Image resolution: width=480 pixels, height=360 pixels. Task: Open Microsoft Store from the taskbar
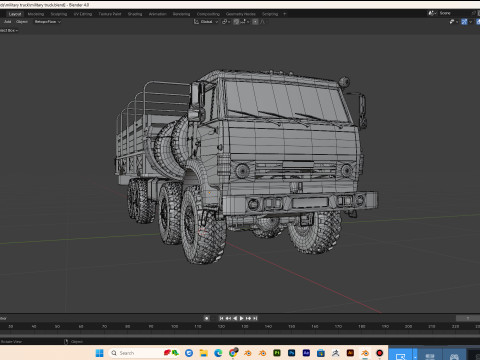pos(321,353)
